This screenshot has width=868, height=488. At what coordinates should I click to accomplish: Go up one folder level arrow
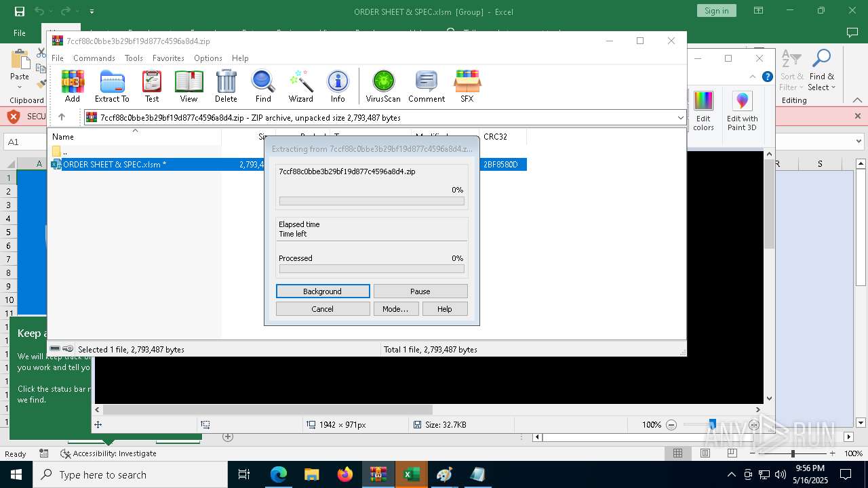click(61, 117)
